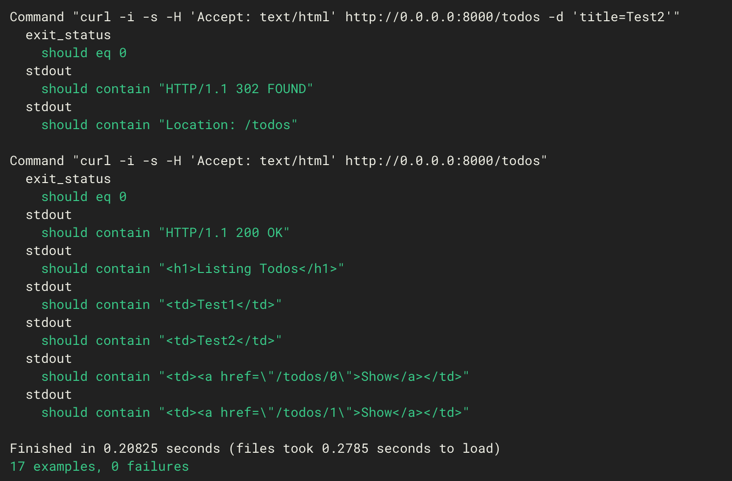Click the curl command line containing 'title=Test2'
732x481 pixels.
pos(344,17)
